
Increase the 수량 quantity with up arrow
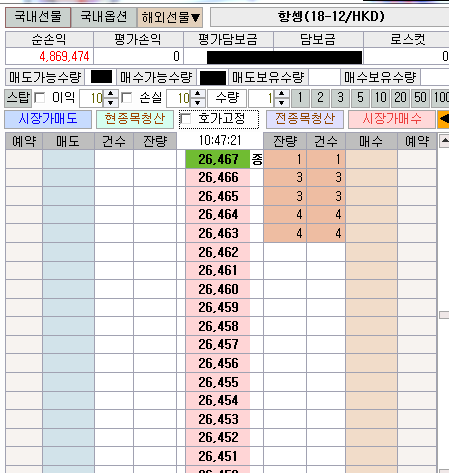281,94
